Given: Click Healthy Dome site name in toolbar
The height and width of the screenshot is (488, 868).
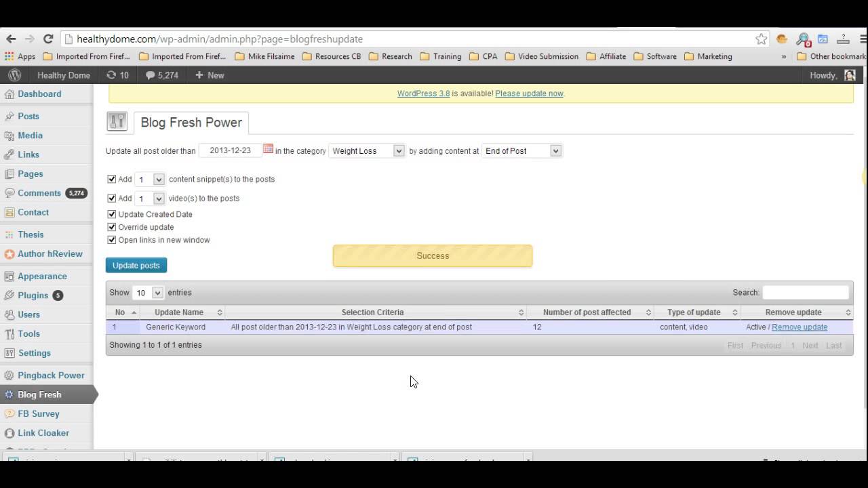Looking at the screenshot, I should (x=64, y=75).
